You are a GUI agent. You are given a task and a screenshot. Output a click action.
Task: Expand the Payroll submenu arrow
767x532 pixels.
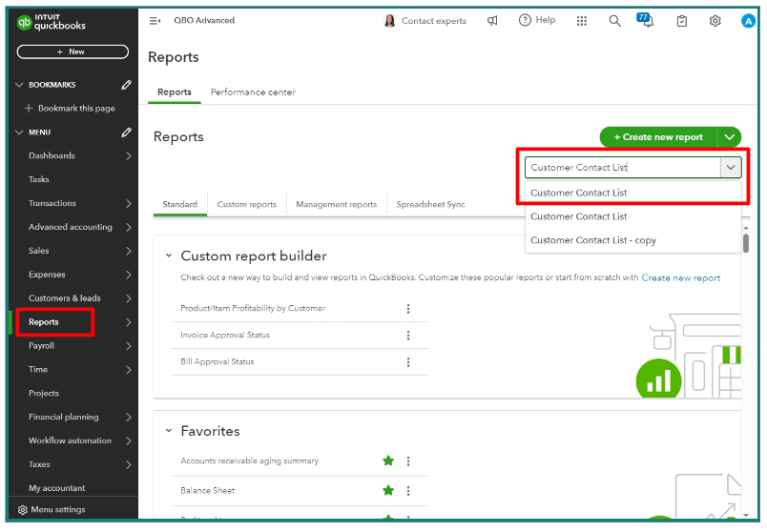[x=128, y=346]
